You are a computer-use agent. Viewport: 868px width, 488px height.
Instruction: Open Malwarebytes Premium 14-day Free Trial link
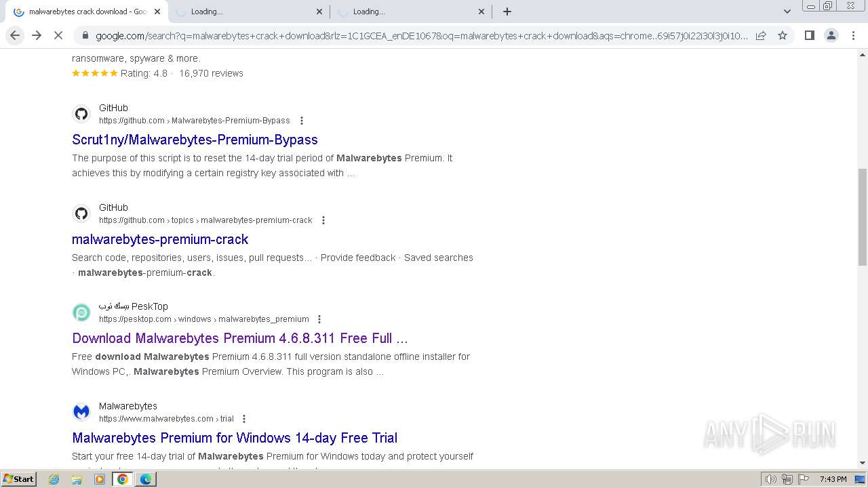235,438
